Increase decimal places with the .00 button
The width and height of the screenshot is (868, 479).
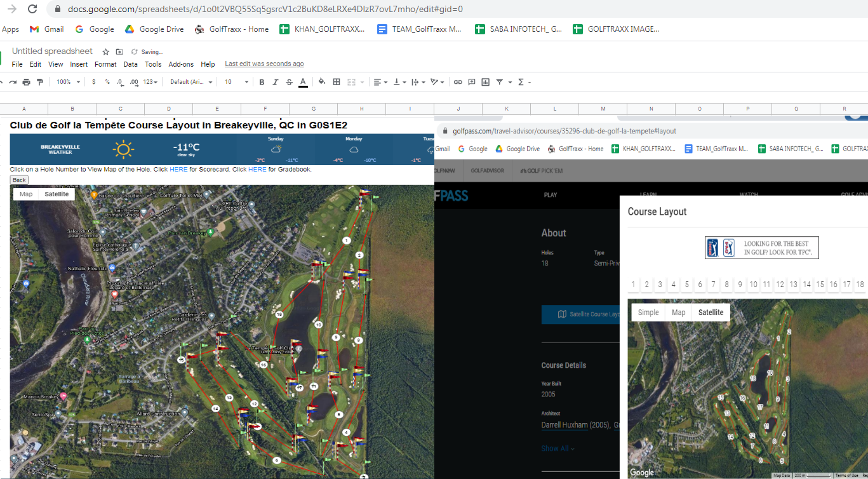pos(133,82)
